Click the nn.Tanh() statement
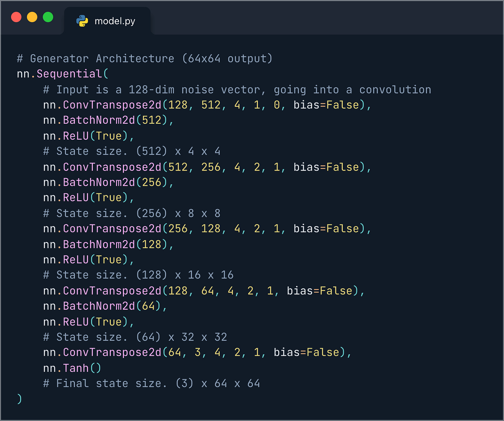Screen dimensions: 504x421 (x=72, y=368)
